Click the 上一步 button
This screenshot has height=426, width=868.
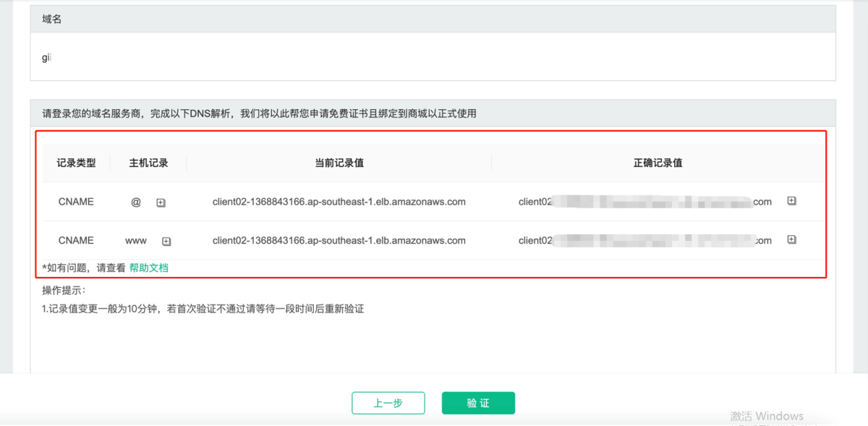(388, 403)
